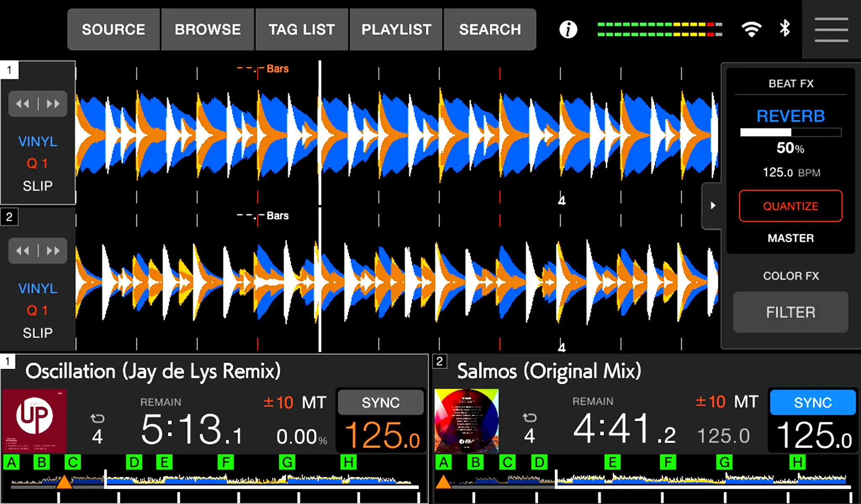861x504 pixels.
Task: Click the Oscillation (Jay de Lys Remix) title
Action: pyautogui.click(x=153, y=371)
